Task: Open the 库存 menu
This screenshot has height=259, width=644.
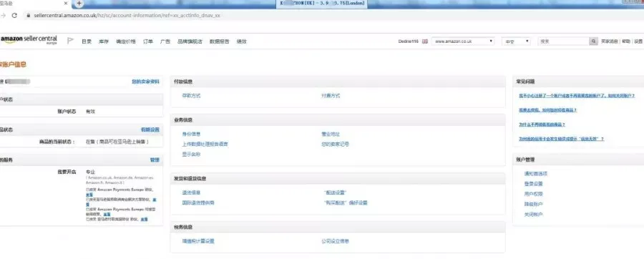Action: (x=104, y=41)
